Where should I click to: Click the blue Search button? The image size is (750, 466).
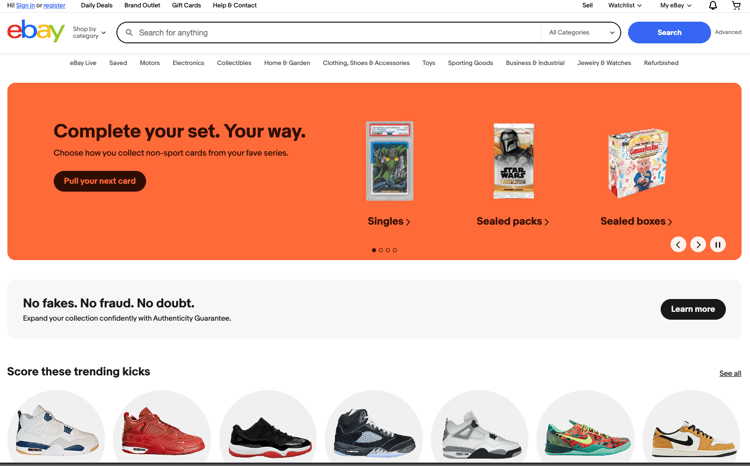669,33
